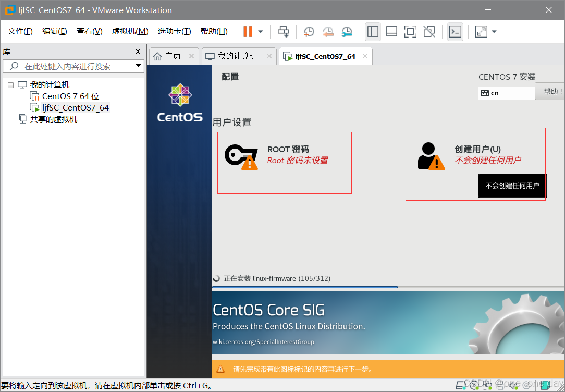Toggle the library sidebar view icon
The height and width of the screenshot is (392, 565).
tap(373, 32)
